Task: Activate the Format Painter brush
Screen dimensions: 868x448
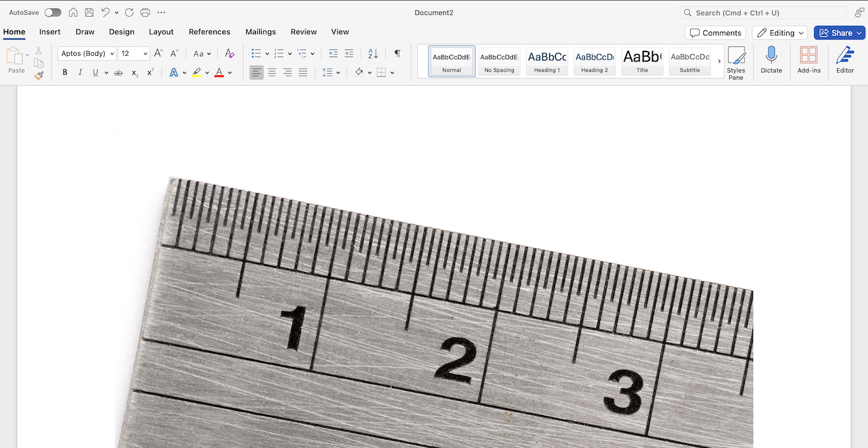Action: point(39,75)
